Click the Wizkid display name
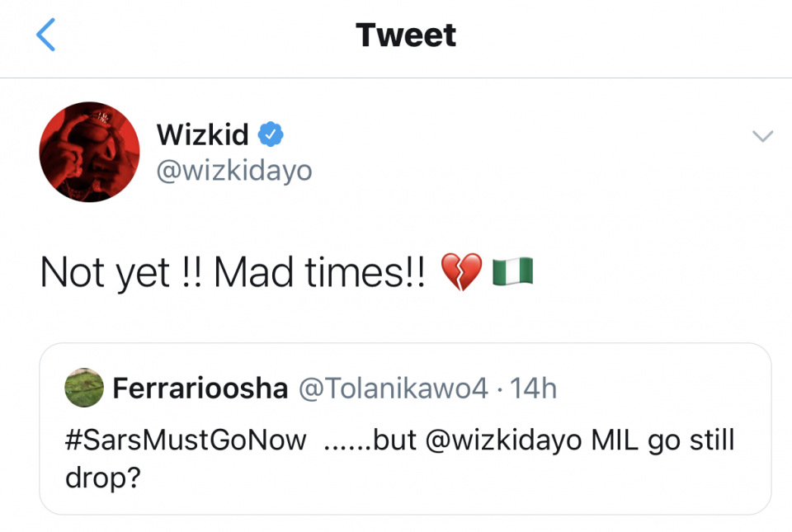Screen dimensions: 792x532 pyautogui.click(x=202, y=134)
